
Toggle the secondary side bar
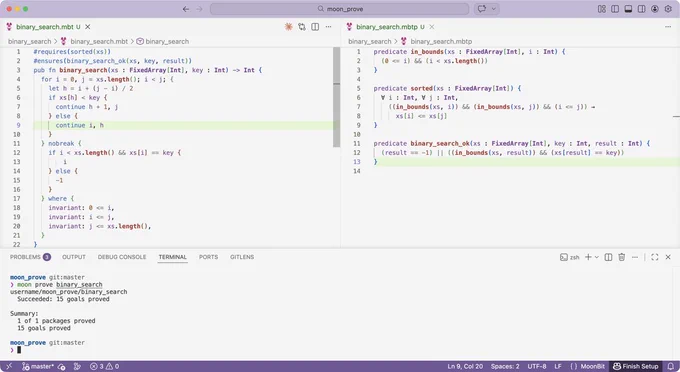point(641,9)
